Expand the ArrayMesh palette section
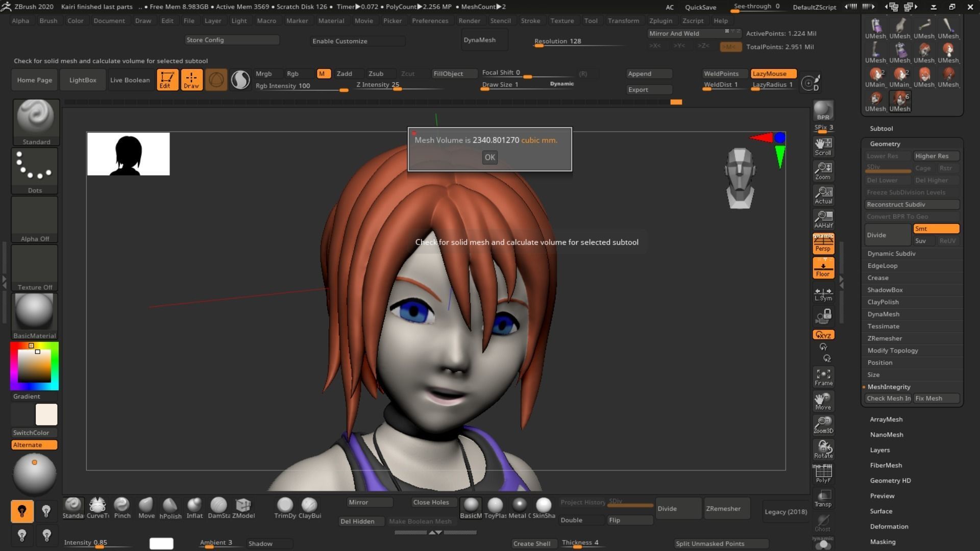Screen dimensions: 980x551 point(886,419)
